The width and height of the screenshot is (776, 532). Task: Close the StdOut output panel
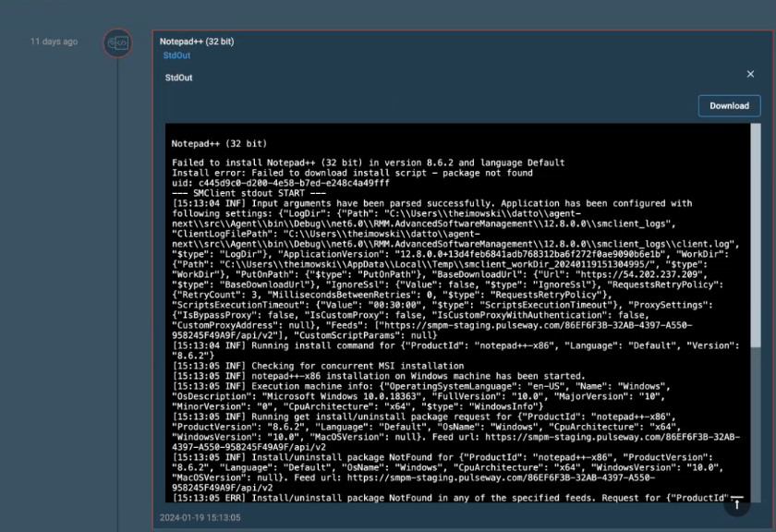point(750,74)
